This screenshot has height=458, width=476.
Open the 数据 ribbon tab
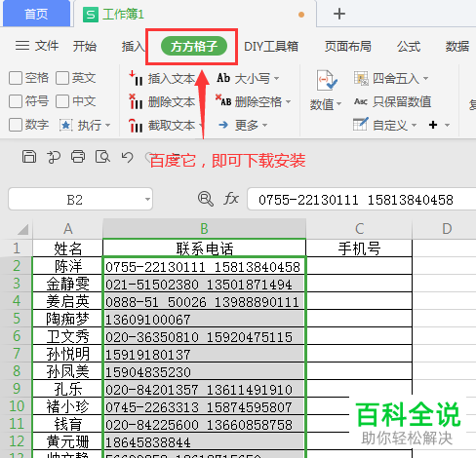457,46
